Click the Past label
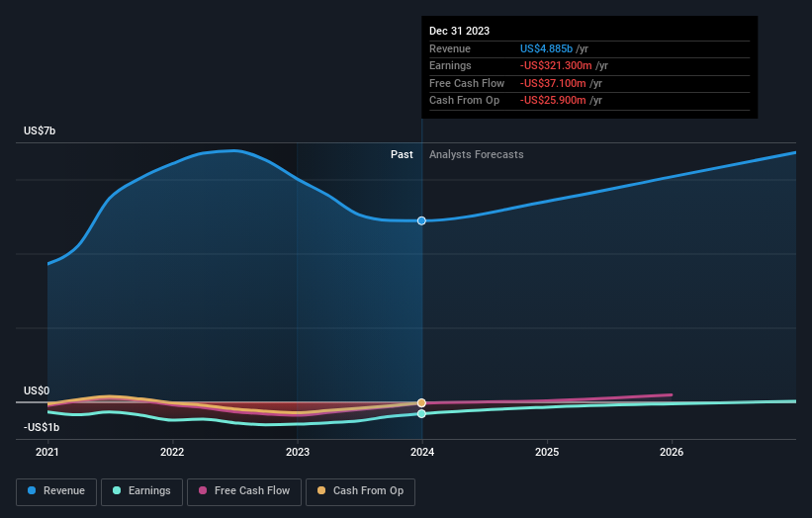 click(x=402, y=155)
